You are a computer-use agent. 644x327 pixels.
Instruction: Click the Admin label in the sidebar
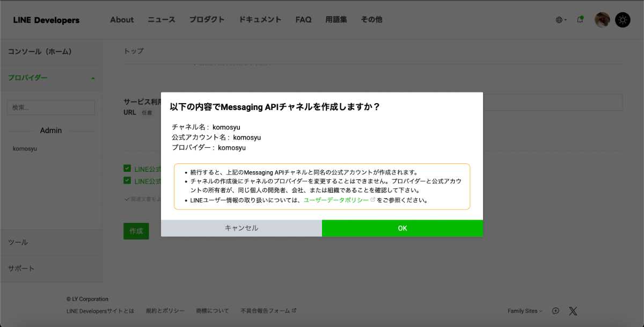pos(51,130)
